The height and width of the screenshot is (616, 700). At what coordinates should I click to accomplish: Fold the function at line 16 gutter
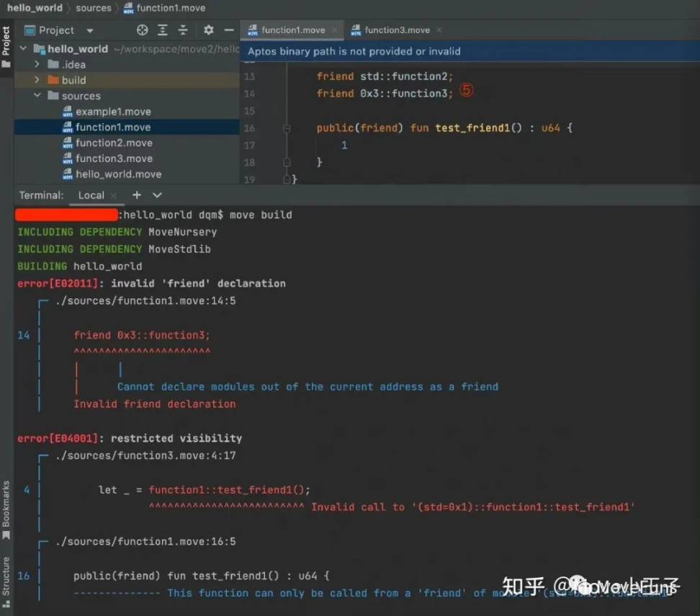(x=287, y=128)
